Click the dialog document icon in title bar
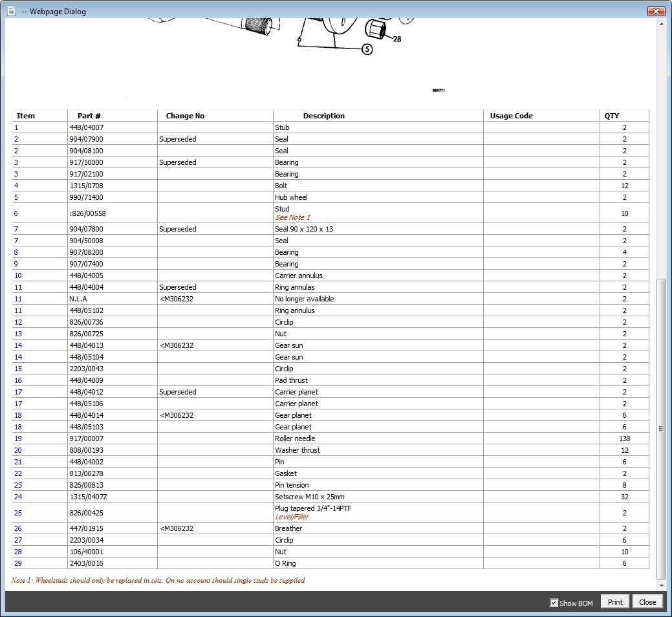The width and height of the screenshot is (672, 617). point(12,11)
